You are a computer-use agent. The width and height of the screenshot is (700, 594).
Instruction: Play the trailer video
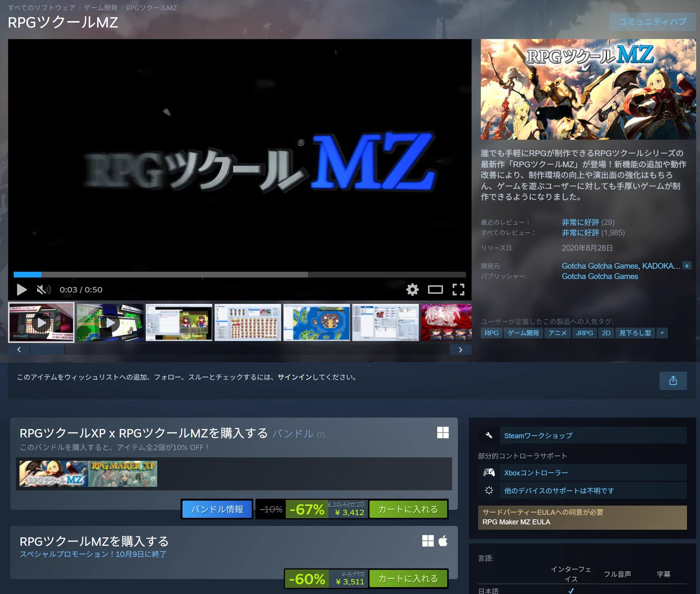coord(22,290)
